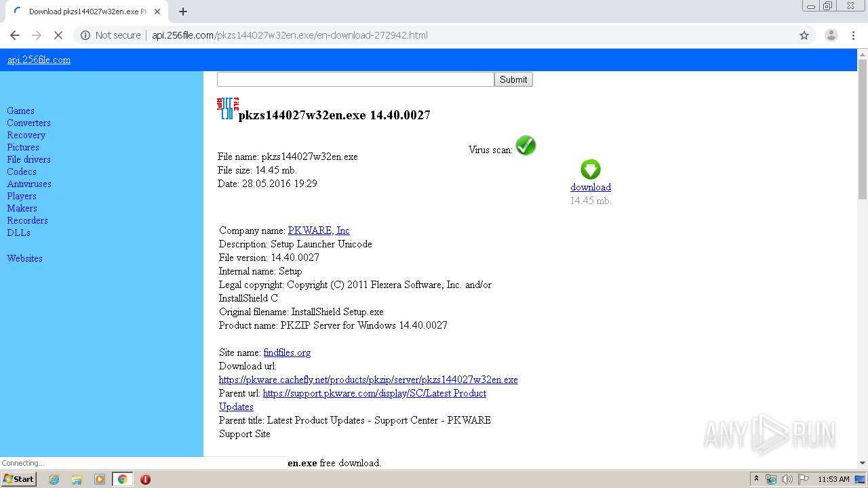Click the scrollbar up arrow
868x488 pixels.
point(863,54)
